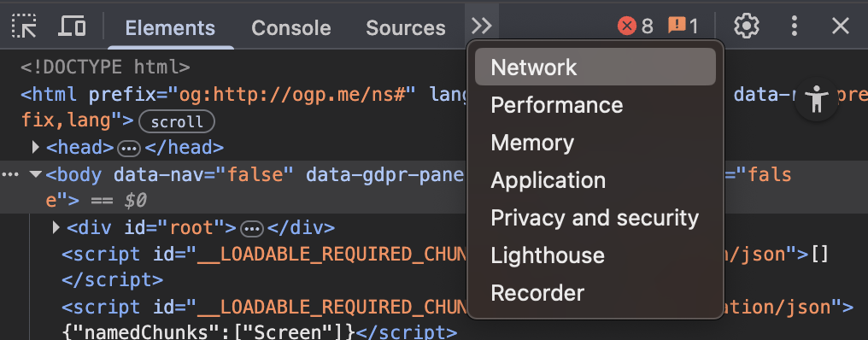Click the orange issues count icon
868x340 pixels.
point(677,26)
